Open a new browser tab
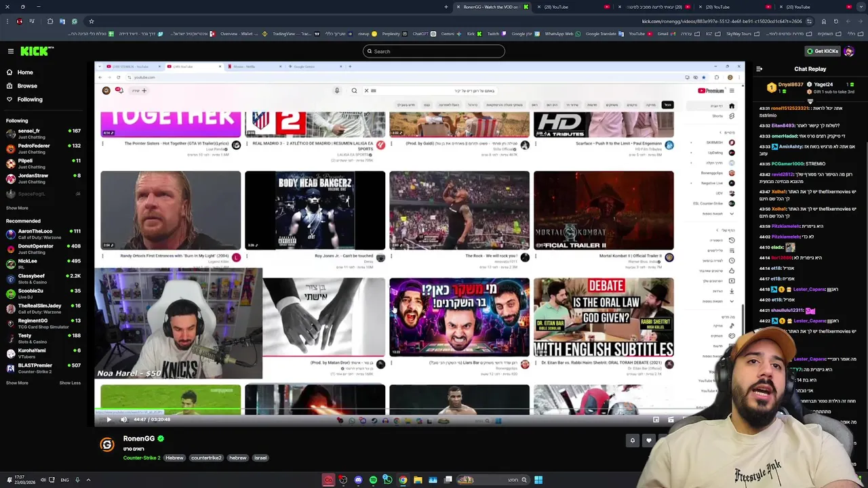Image resolution: width=868 pixels, height=488 pixels. click(446, 7)
